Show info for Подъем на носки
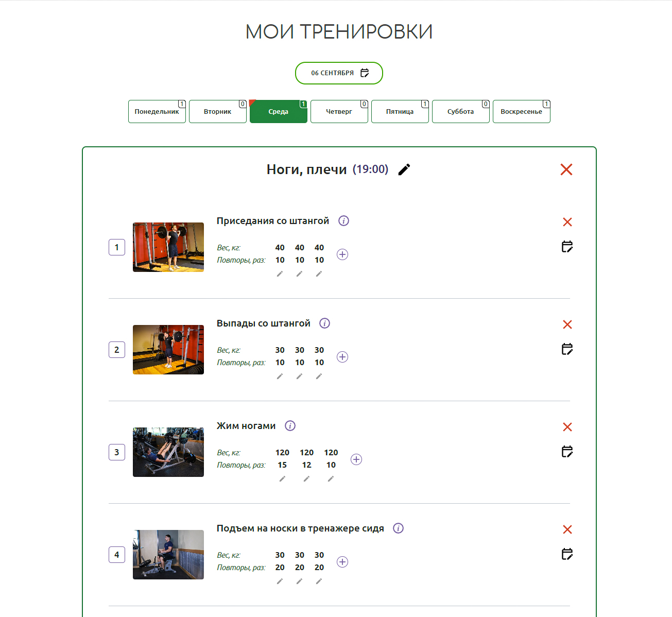This screenshot has height=617, width=672. [398, 528]
